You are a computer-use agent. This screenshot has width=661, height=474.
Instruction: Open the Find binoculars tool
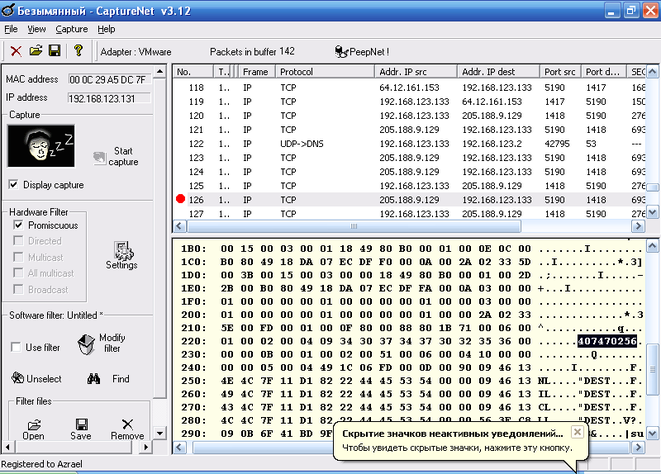[x=95, y=379]
